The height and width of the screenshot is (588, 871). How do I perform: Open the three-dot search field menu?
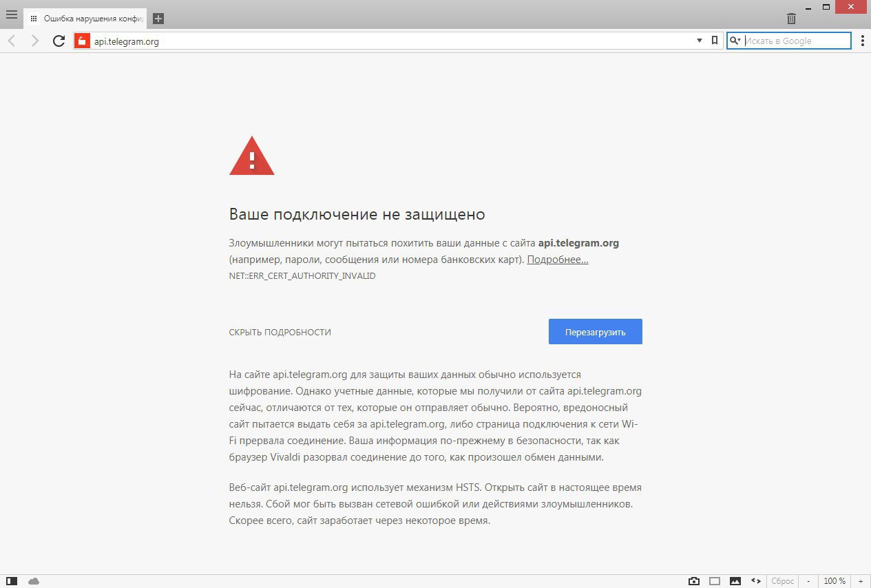[x=862, y=41]
